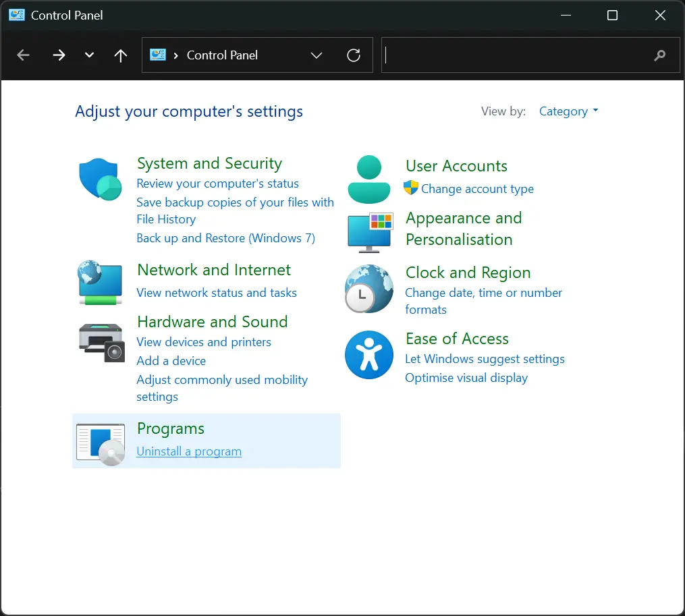The height and width of the screenshot is (616, 685).
Task: Refresh the Control Panel view
Action: [x=354, y=55]
